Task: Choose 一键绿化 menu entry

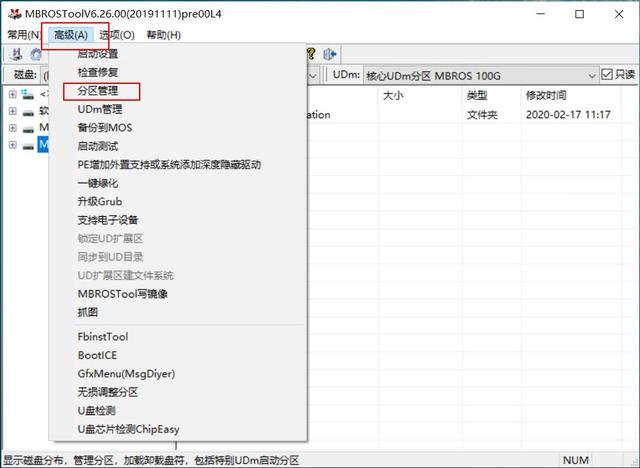Action: [x=98, y=183]
